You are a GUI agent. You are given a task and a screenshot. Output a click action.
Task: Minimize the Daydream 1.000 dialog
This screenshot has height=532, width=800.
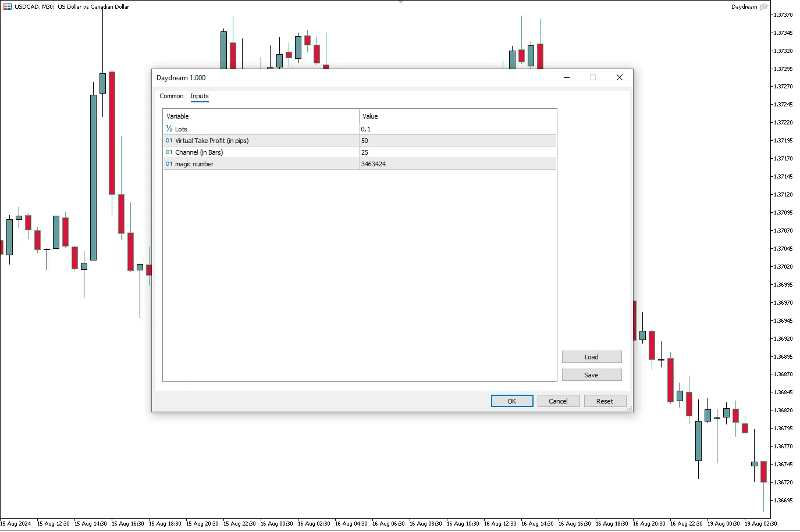567,77
